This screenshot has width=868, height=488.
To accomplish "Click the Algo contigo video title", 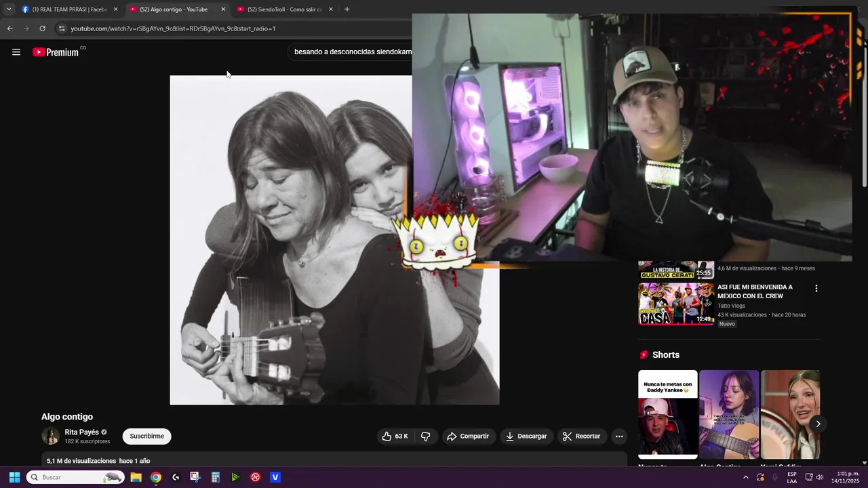I will (x=67, y=417).
